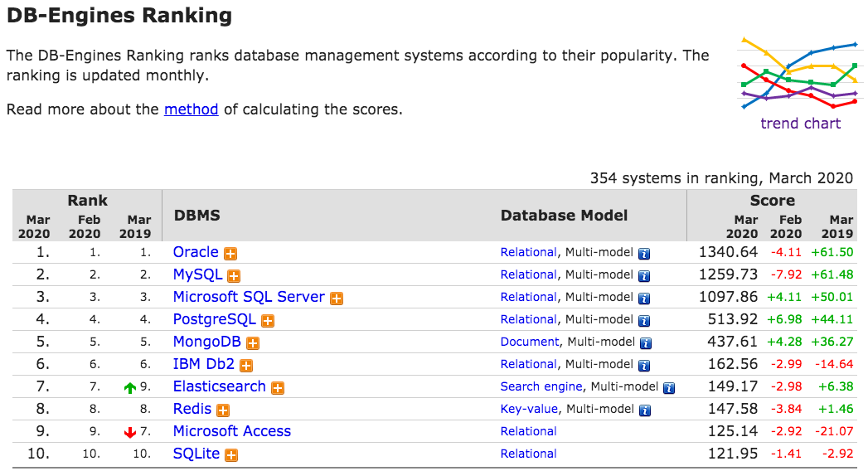The height and width of the screenshot is (471, 868).
Task: Expand the plus icon next to SQLite
Action: pyautogui.click(x=231, y=455)
